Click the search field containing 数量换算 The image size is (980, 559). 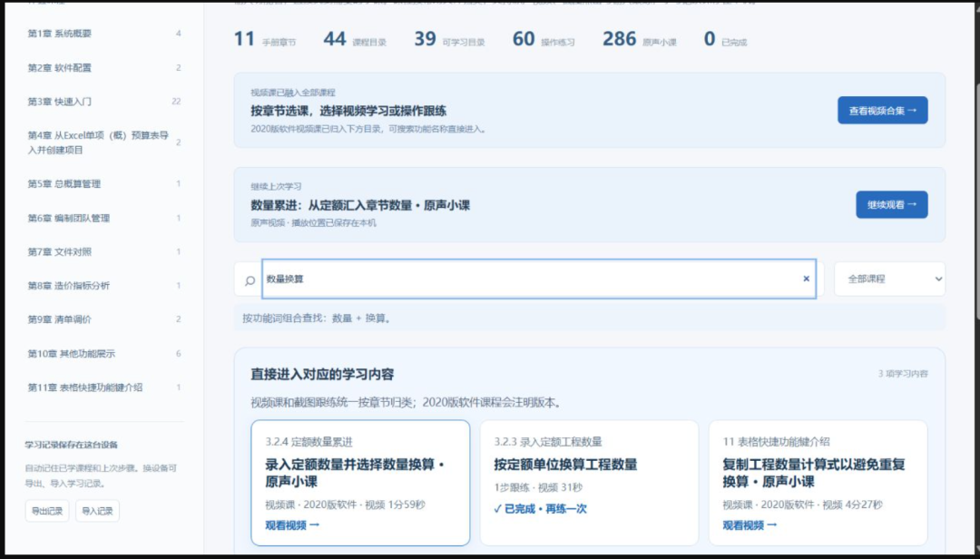tap(539, 279)
